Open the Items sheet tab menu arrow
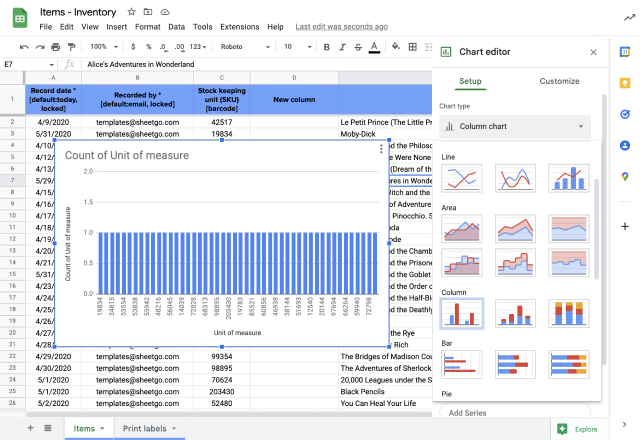Image resolution: width=640 pixels, height=440 pixels. tap(102, 429)
